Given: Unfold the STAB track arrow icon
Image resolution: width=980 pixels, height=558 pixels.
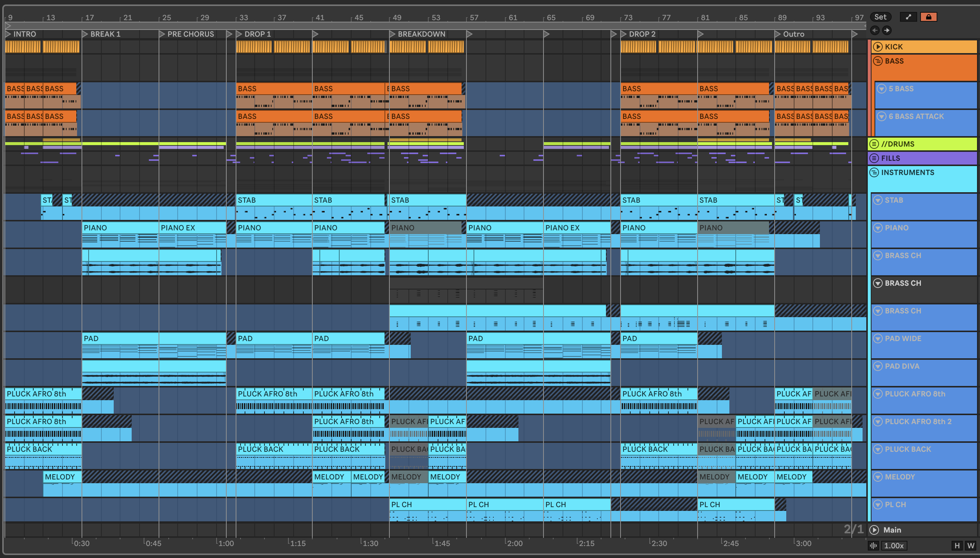Looking at the screenshot, I should click(878, 200).
